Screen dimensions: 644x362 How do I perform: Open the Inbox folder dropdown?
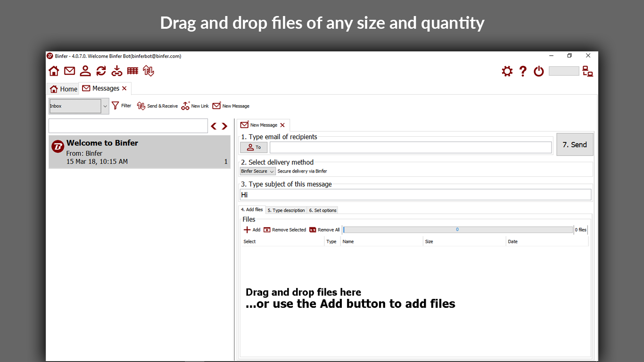[x=79, y=106]
